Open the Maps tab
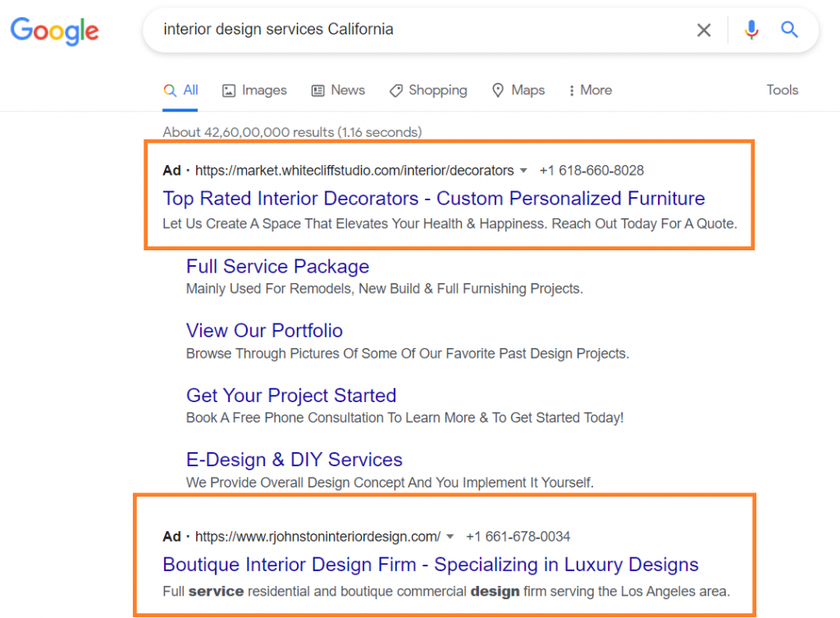 point(518,90)
